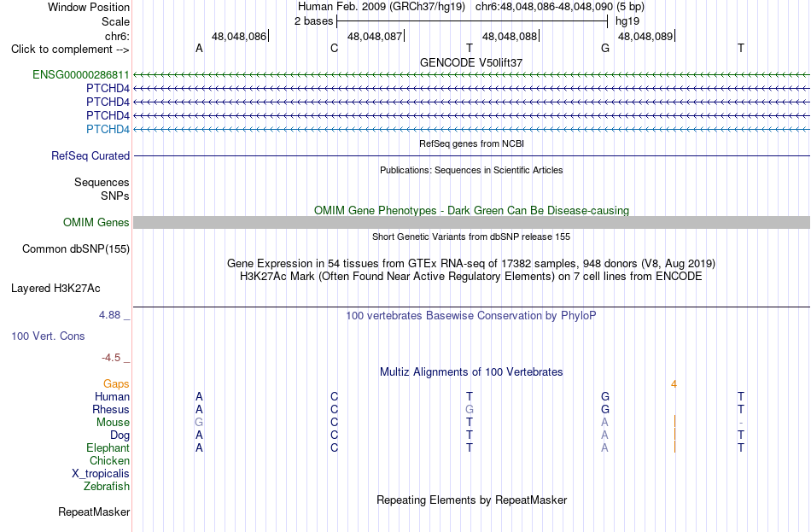Click base C in the complement row
The image size is (811, 532).
click(334, 49)
